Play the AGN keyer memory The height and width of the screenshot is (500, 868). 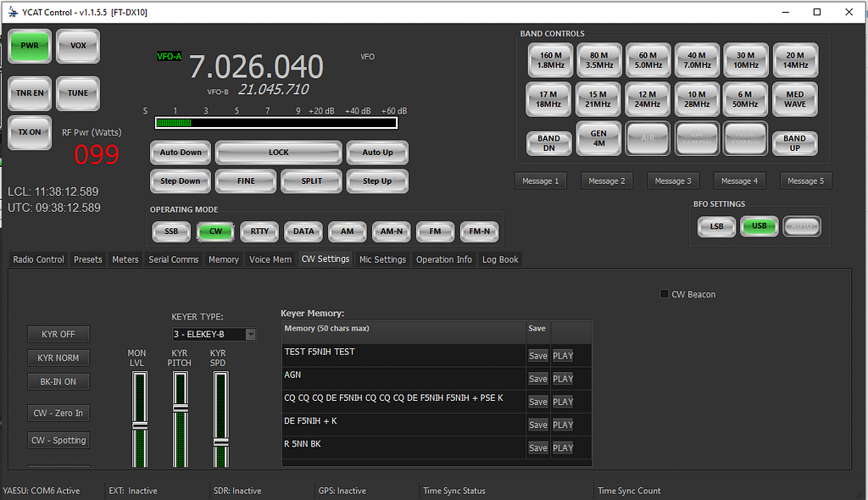point(563,379)
